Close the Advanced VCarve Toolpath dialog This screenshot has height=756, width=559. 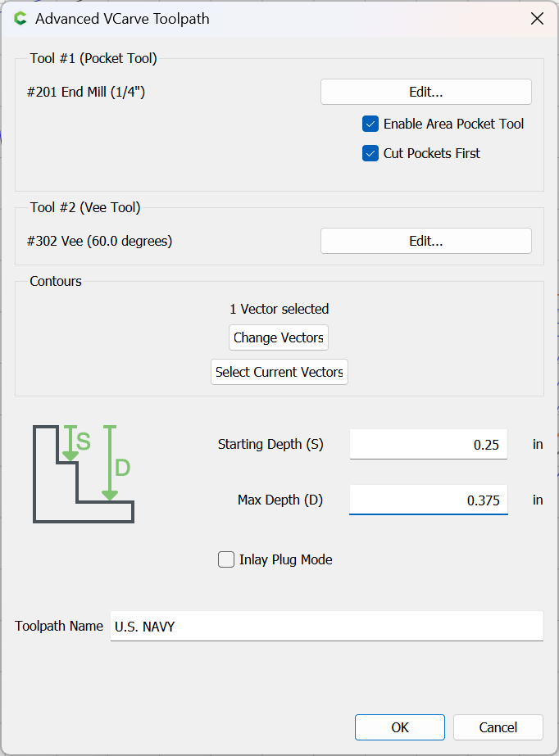pyautogui.click(x=537, y=18)
